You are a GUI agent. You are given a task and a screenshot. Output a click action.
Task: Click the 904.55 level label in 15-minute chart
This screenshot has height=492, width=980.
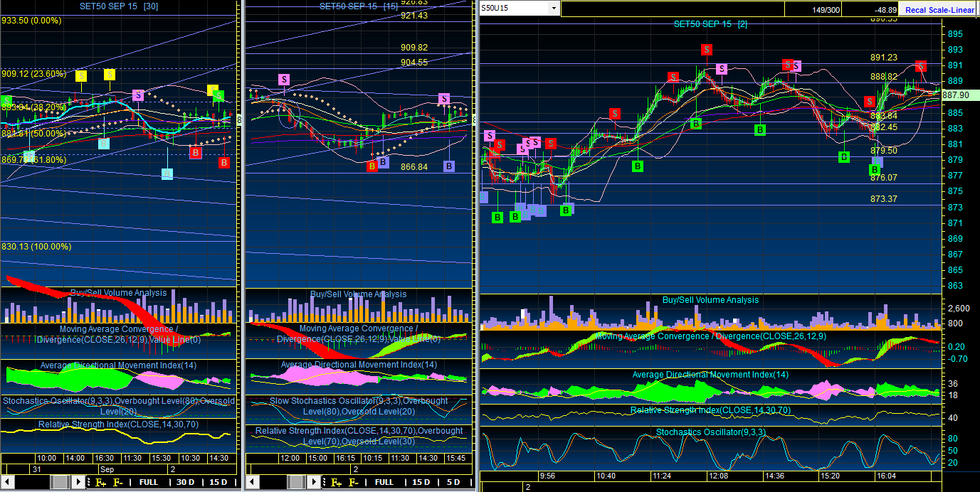pos(414,63)
